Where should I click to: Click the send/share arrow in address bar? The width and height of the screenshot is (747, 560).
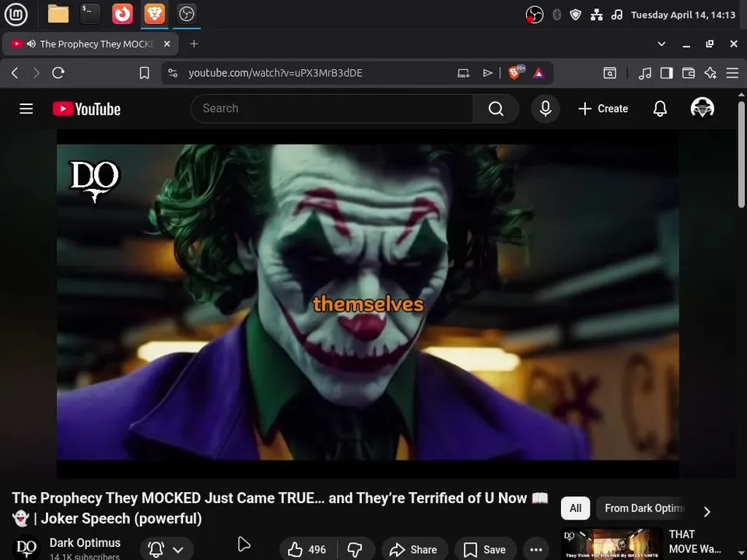click(487, 73)
